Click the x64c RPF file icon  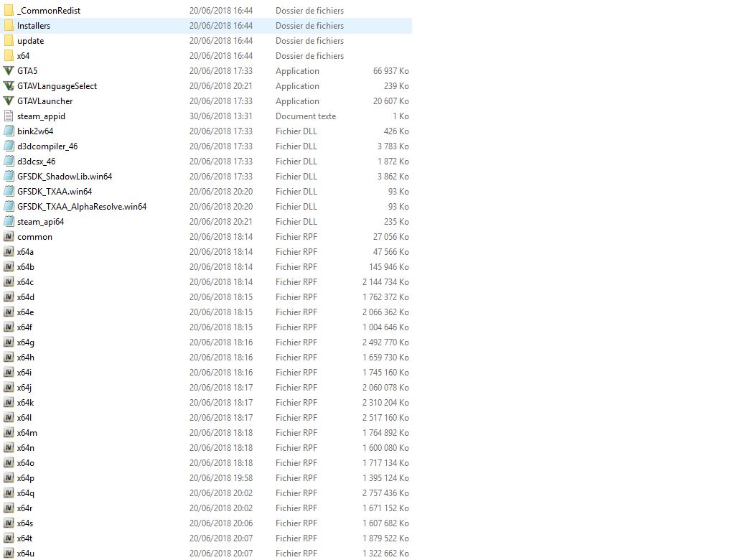(9, 282)
